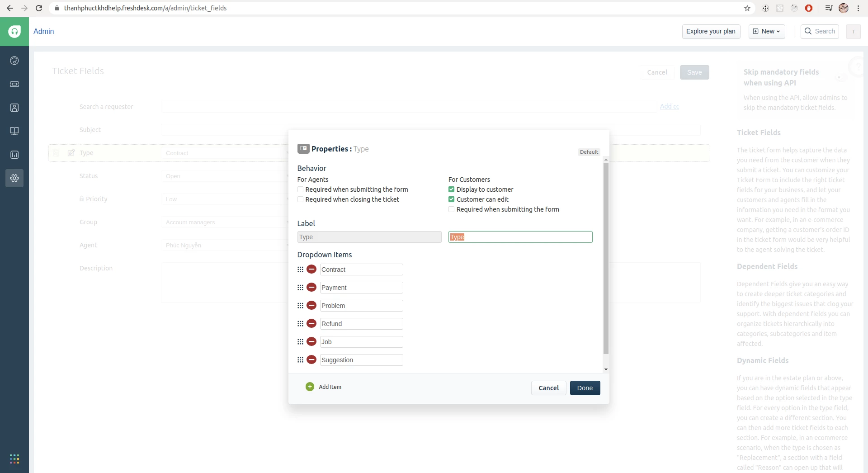
Task: Click the customer label field containing Type
Action: point(520,237)
